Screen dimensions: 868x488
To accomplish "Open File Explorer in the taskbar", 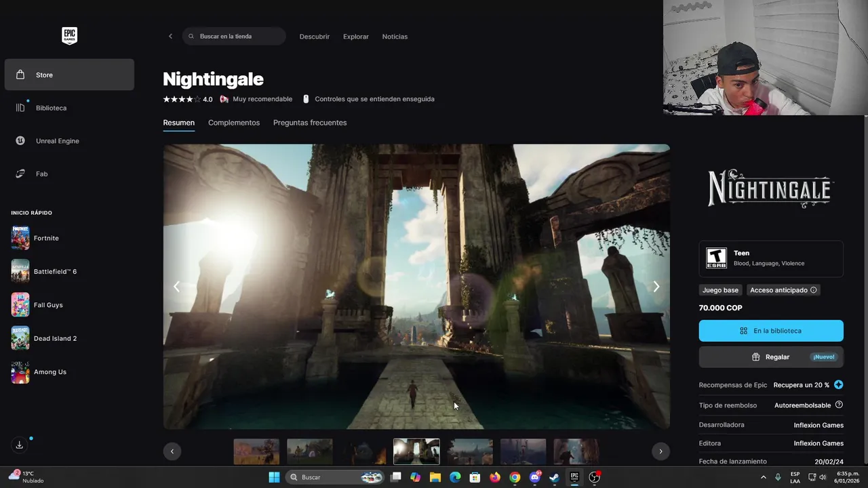I will [435, 477].
